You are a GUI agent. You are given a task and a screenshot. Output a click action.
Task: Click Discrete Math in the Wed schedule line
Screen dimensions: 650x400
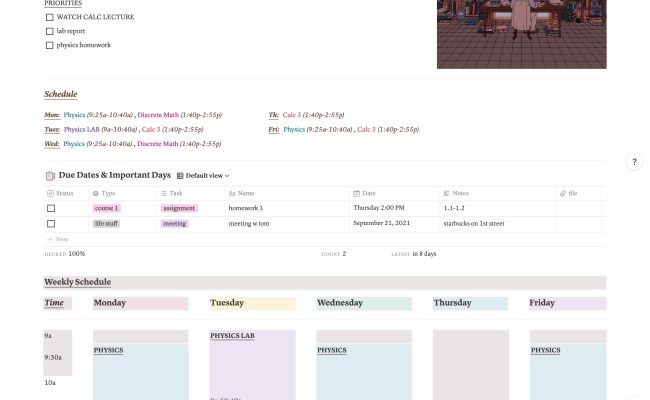[158, 144]
